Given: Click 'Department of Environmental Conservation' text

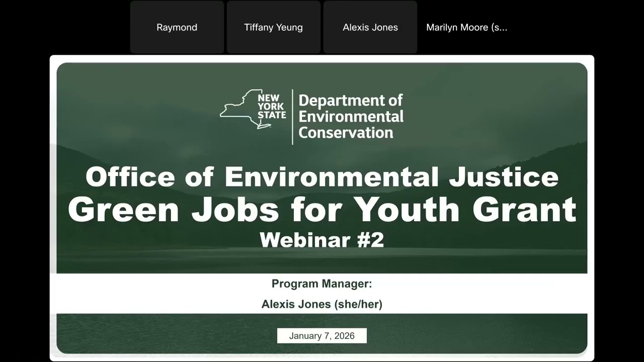Looking at the screenshot, I should pyautogui.click(x=351, y=116).
